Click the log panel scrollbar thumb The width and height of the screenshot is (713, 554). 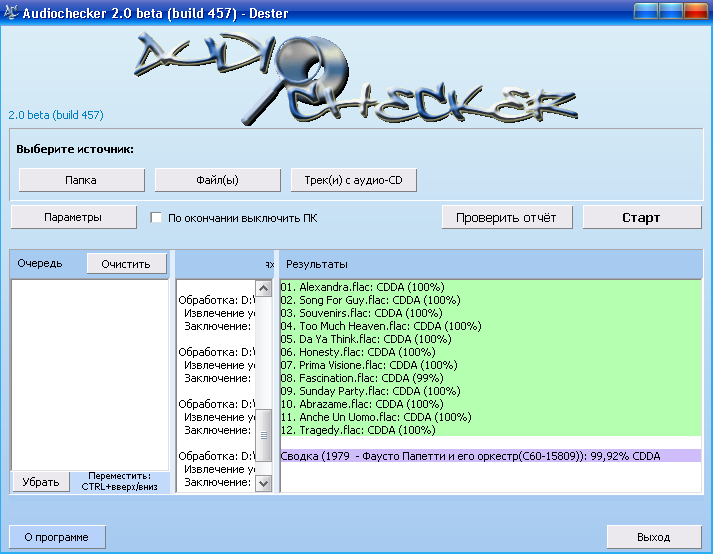tap(265, 437)
